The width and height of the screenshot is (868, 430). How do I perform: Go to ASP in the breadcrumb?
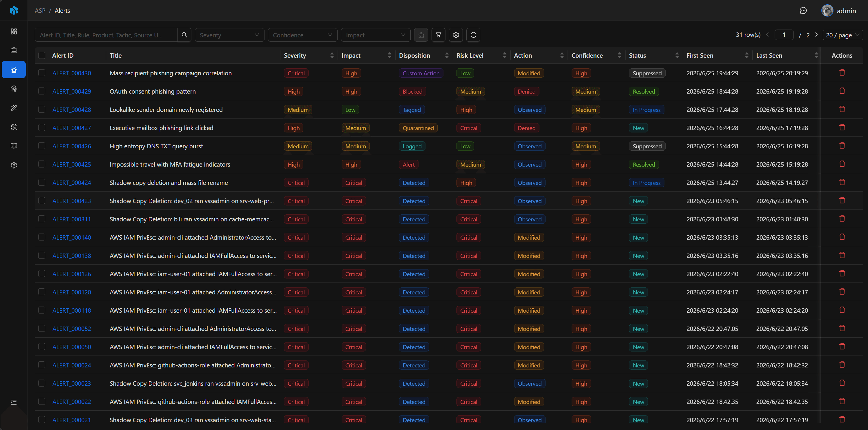pyautogui.click(x=40, y=11)
